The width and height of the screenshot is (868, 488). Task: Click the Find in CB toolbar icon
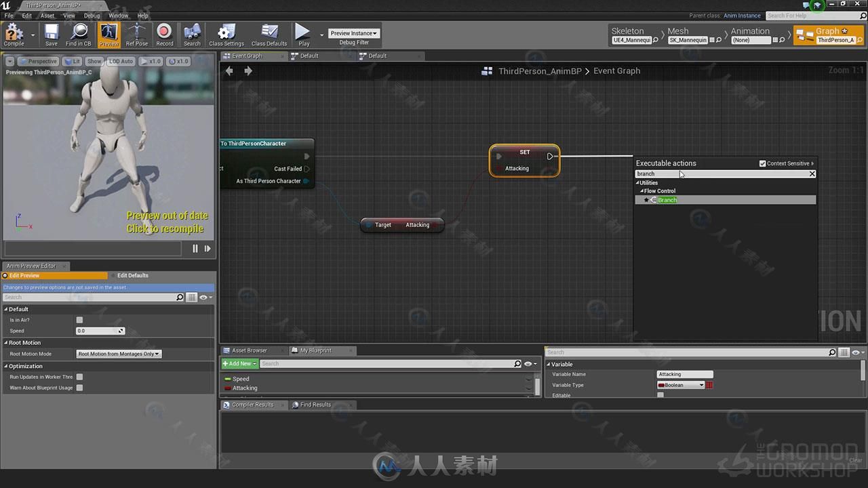tap(79, 35)
